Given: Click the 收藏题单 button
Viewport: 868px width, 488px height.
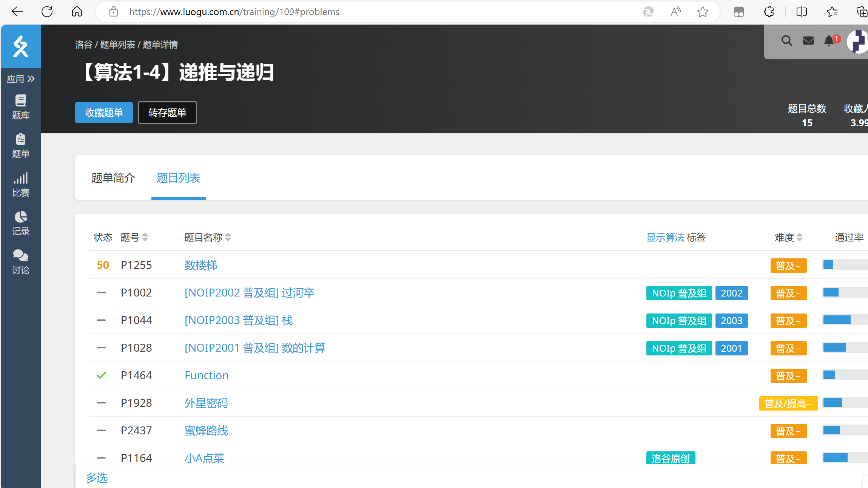Looking at the screenshot, I should (x=104, y=113).
